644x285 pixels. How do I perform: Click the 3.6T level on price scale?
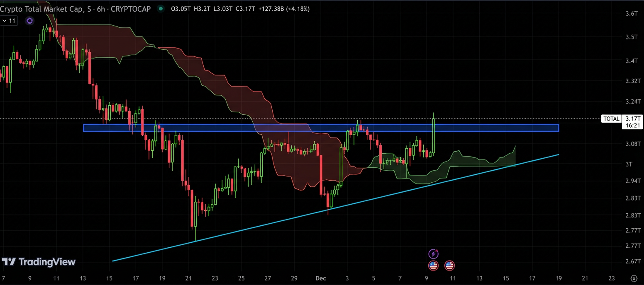pyautogui.click(x=631, y=14)
